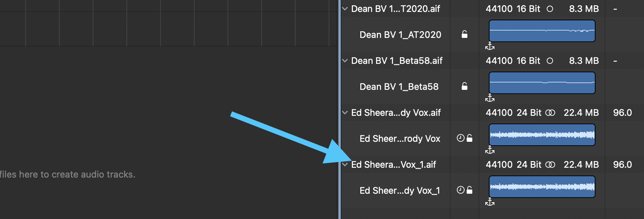
Task: Click the anchor icon under Dean BV 1_AT2020 waveform
Action: [x=490, y=46]
